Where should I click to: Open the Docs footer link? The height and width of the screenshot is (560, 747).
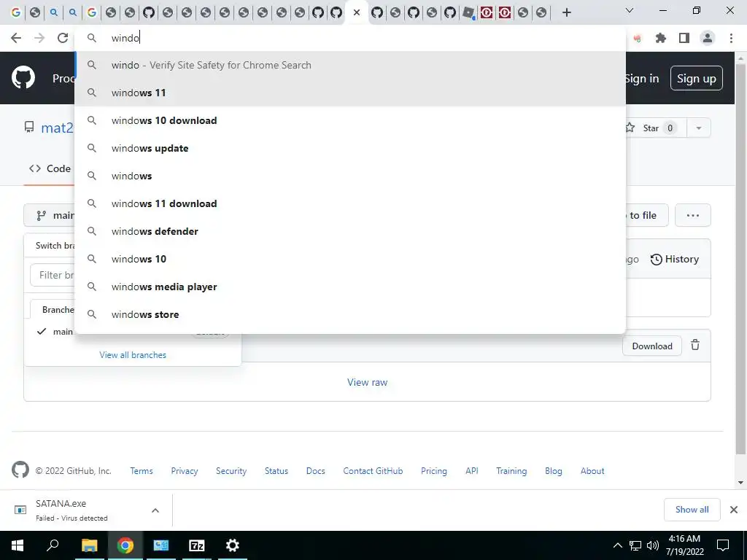[315, 471]
